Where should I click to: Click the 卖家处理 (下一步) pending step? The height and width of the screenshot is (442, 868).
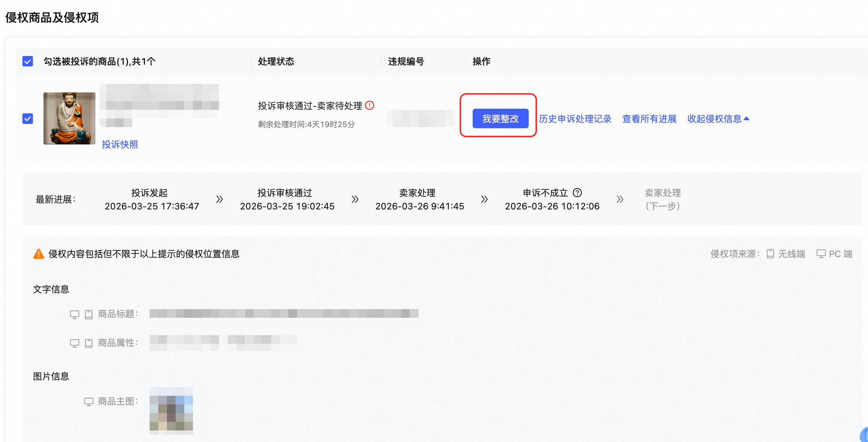point(663,199)
